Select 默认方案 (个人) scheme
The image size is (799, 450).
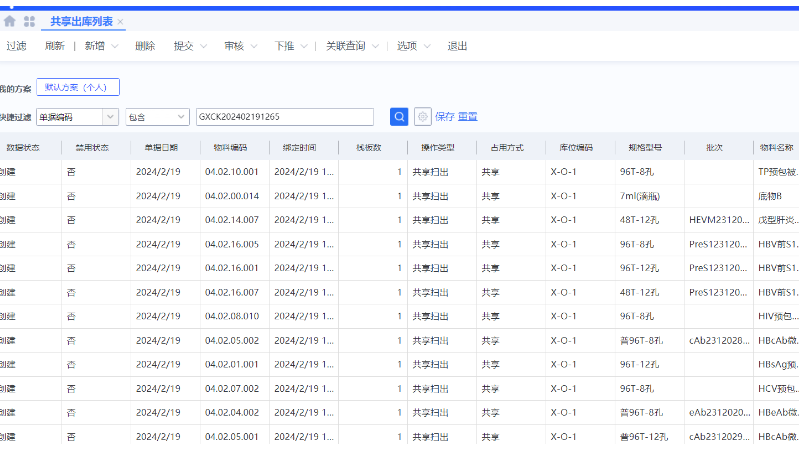78,87
